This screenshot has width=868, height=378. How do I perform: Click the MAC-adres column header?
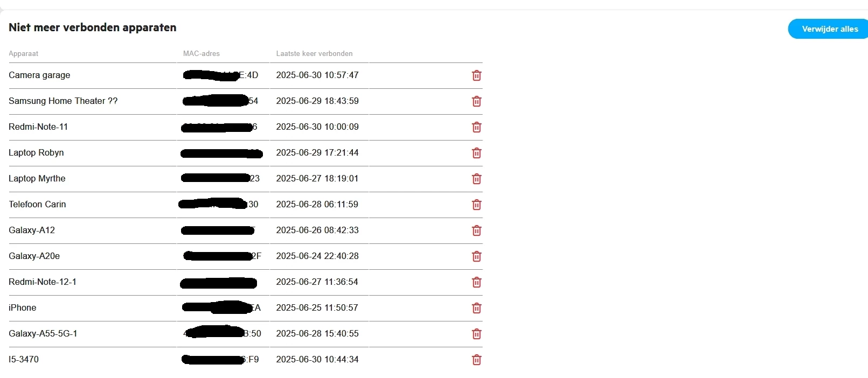point(202,53)
